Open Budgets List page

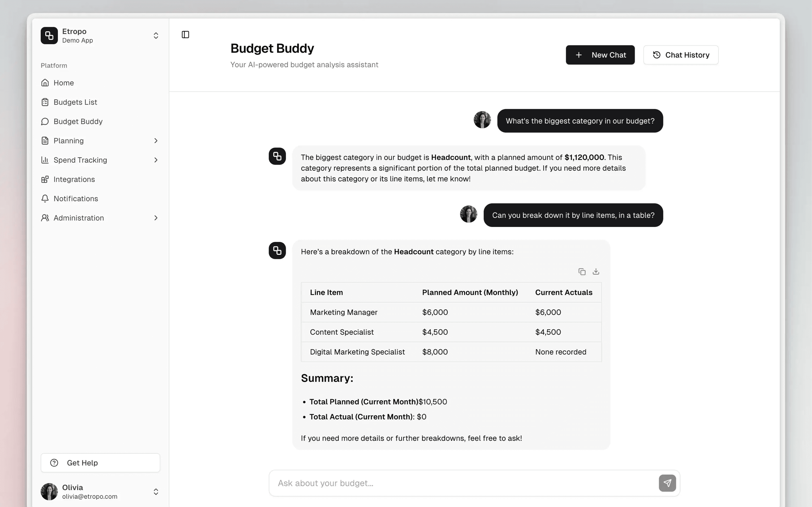75,102
